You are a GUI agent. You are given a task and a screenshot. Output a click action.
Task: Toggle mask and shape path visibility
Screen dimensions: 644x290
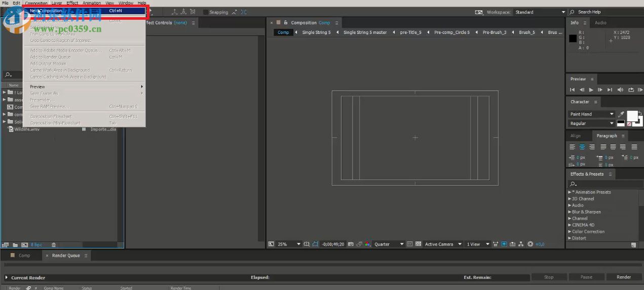[x=316, y=244]
